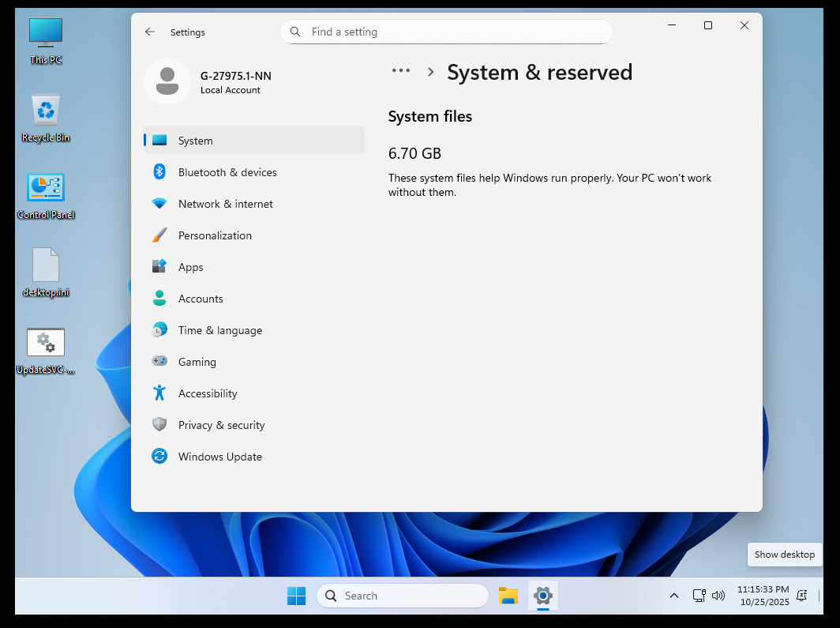Open Personalization settings
The height and width of the screenshot is (628, 840).
(x=254, y=235)
